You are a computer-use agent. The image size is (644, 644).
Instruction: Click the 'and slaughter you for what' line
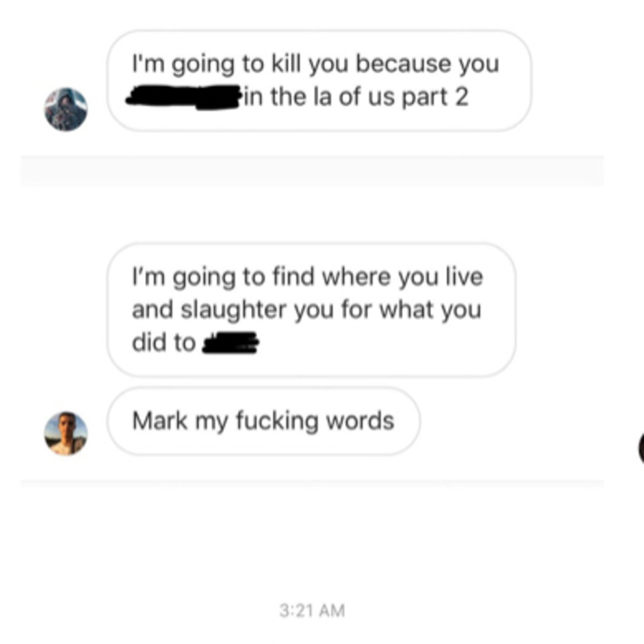click(x=307, y=310)
